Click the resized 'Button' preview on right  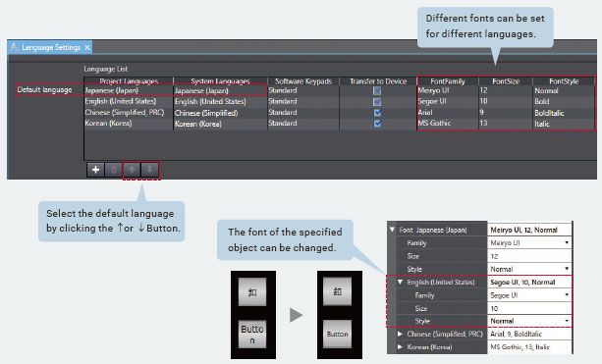(337, 335)
